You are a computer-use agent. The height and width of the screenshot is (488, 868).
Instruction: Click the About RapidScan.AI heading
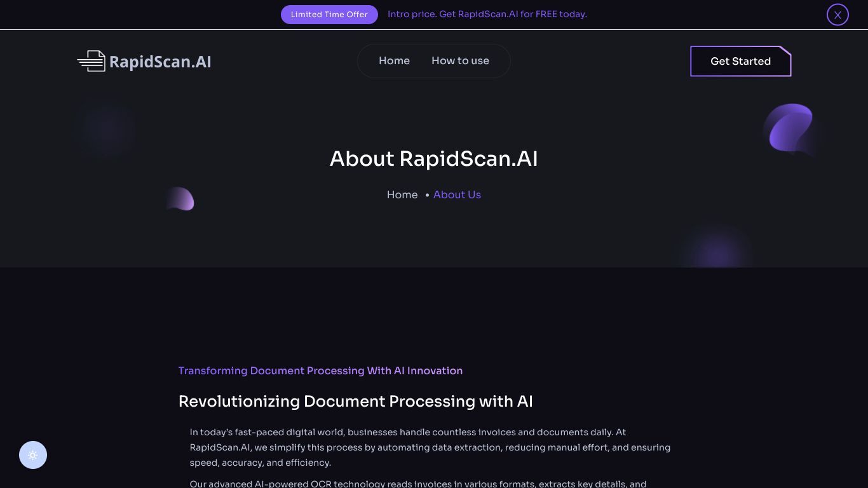pos(434,158)
